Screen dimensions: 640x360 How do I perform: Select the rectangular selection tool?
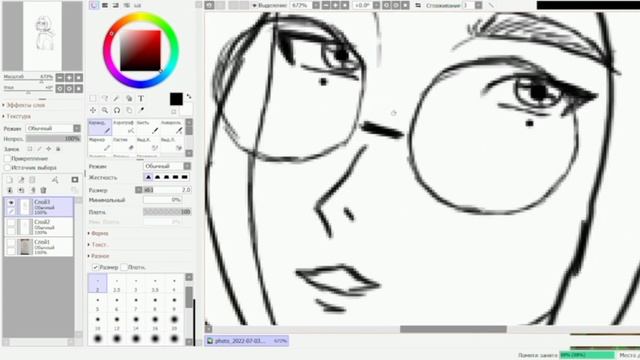tap(93, 98)
